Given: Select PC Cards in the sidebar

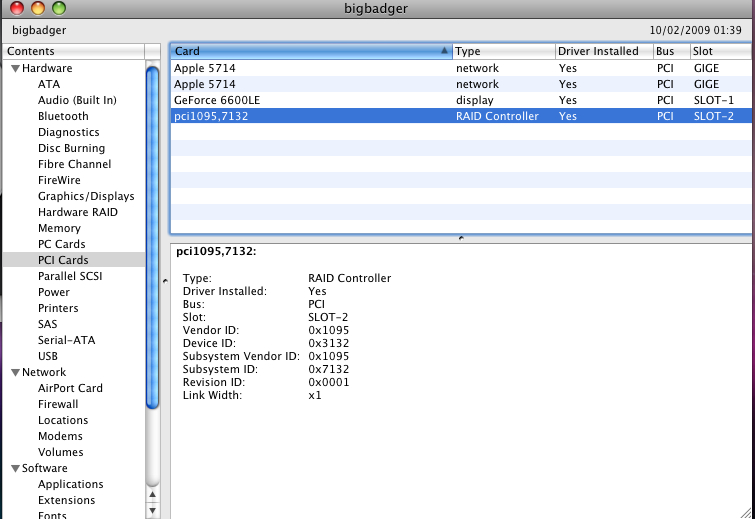Looking at the screenshot, I should pyautogui.click(x=62, y=244).
